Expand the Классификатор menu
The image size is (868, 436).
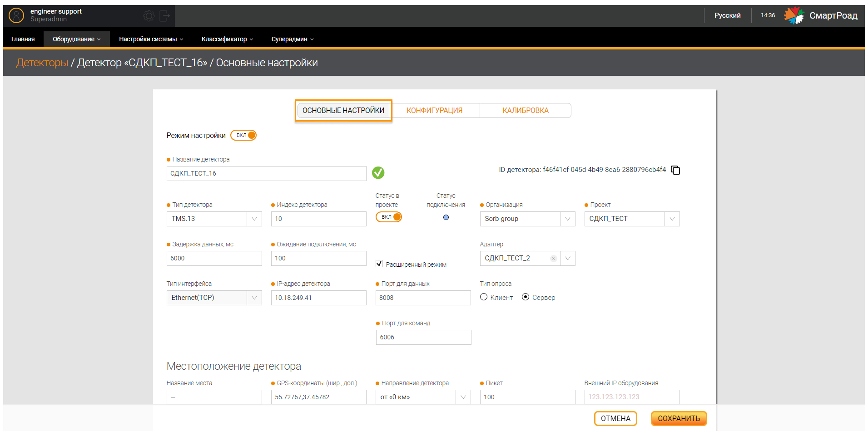pyautogui.click(x=228, y=39)
